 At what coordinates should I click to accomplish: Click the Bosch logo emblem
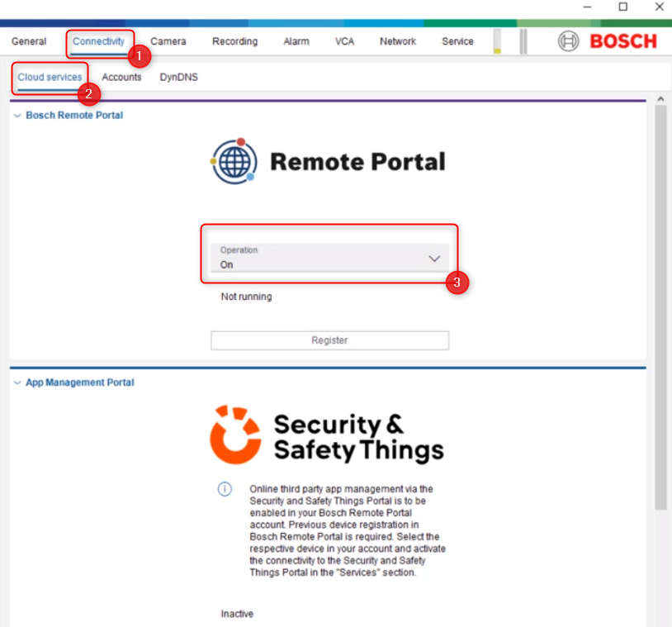(x=568, y=41)
